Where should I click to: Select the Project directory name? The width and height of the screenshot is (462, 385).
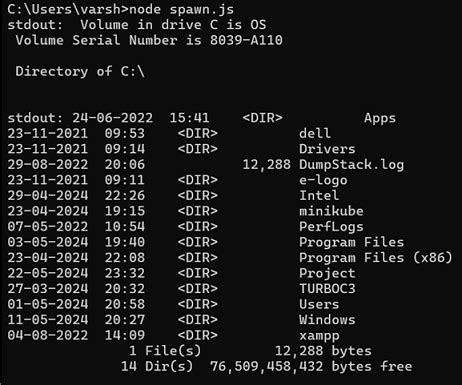(x=327, y=273)
